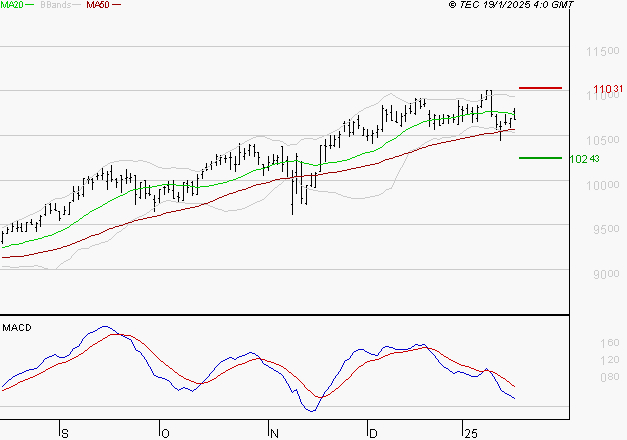Select the green support level line
This screenshot has width=627, height=440.
pos(540,157)
